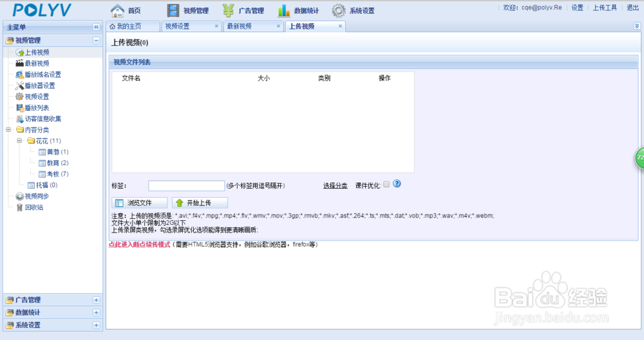Open the 选择分类 link

point(335,185)
